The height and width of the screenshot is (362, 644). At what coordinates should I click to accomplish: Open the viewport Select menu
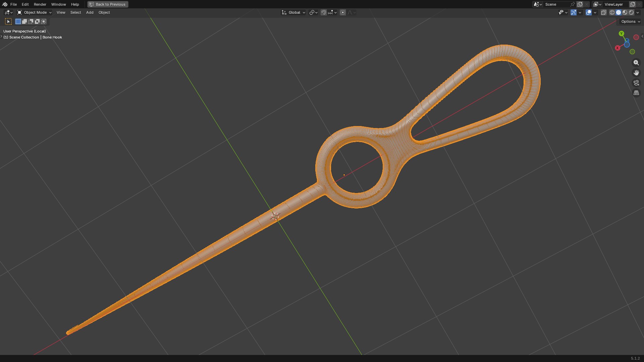point(75,12)
